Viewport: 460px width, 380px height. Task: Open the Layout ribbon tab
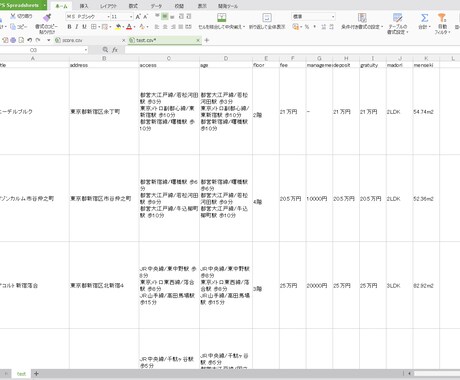pos(108,6)
